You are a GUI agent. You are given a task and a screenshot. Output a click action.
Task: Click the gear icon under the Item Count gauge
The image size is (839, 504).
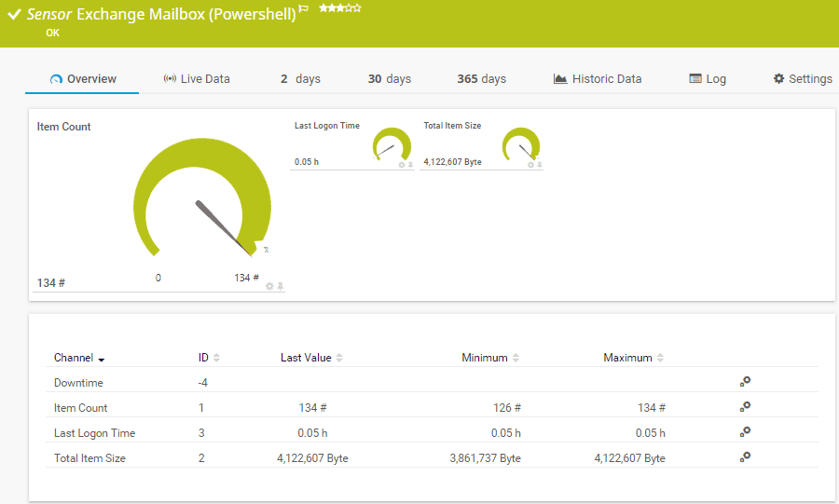tap(269, 286)
